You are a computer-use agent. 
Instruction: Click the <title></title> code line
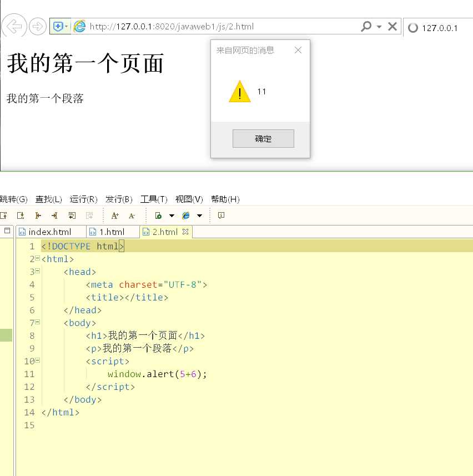(x=127, y=298)
